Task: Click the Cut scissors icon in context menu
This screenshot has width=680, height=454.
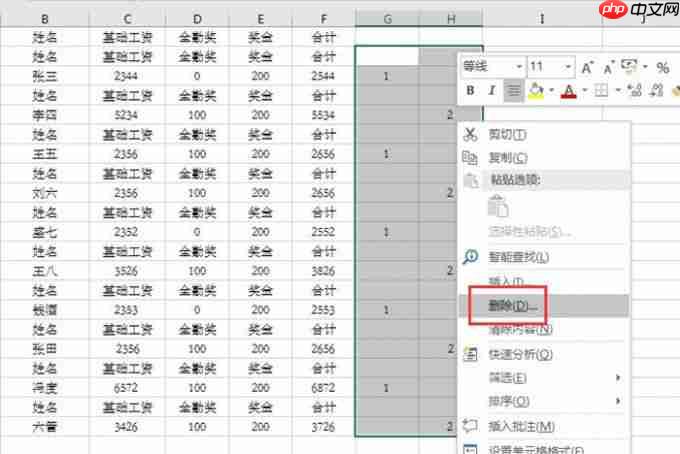Action: (x=470, y=134)
